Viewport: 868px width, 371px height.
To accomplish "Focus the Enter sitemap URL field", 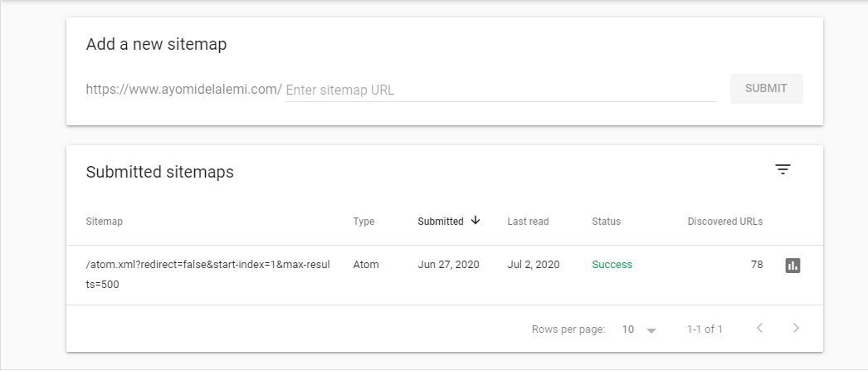I will tap(500, 90).
